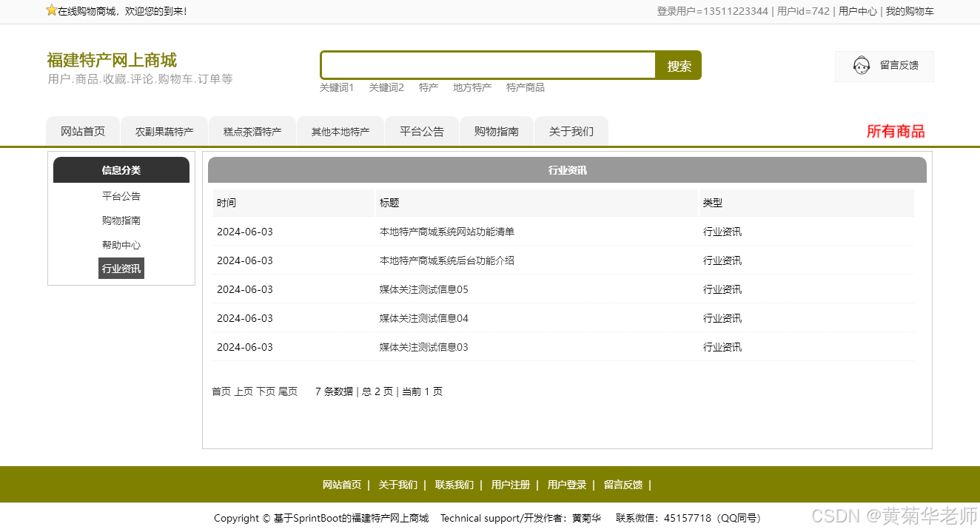
Task: Click 联系我们 in the footer
Action: point(454,485)
